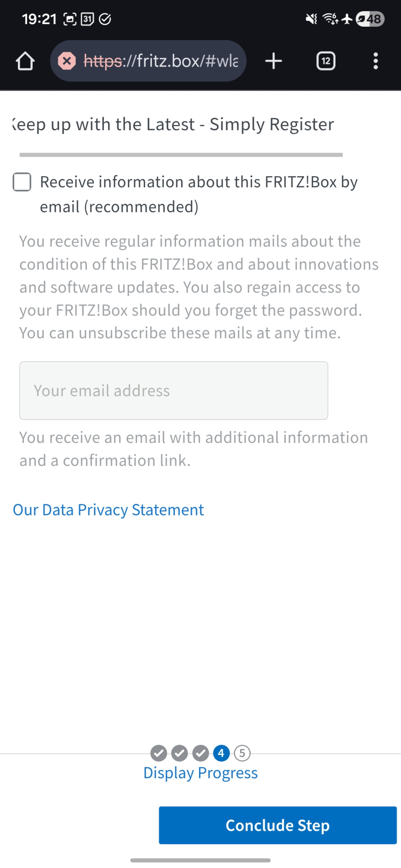Tap the insecure connection warning icon

tap(67, 61)
